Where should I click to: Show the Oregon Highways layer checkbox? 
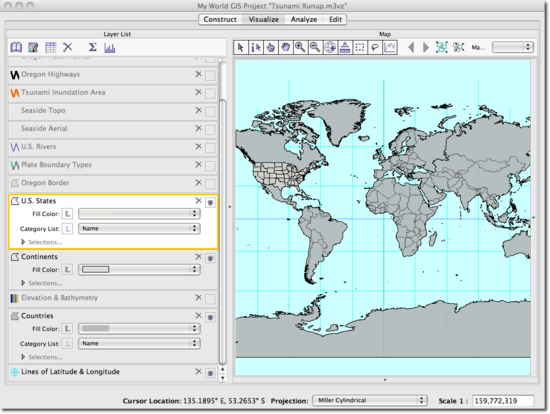(210, 75)
